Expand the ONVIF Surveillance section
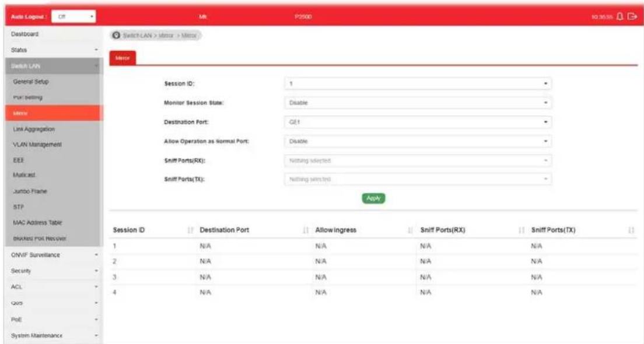Image resolution: width=644 pixels, height=344 pixels. tap(54, 255)
